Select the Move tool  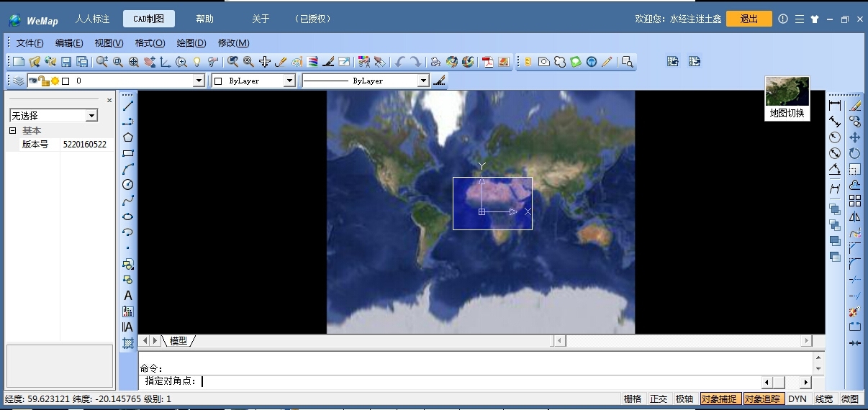854,137
